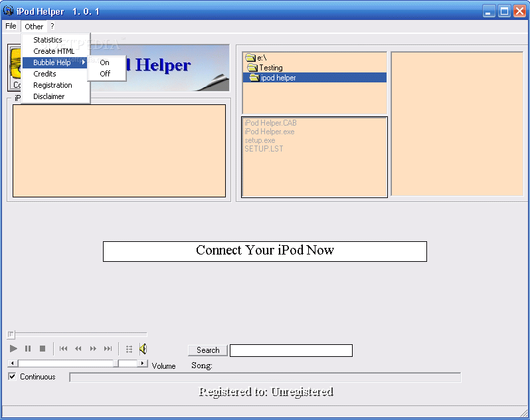Click the volume scrollbar thumb
The width and height of the screenshot is (530, 420).
[116, 364]
